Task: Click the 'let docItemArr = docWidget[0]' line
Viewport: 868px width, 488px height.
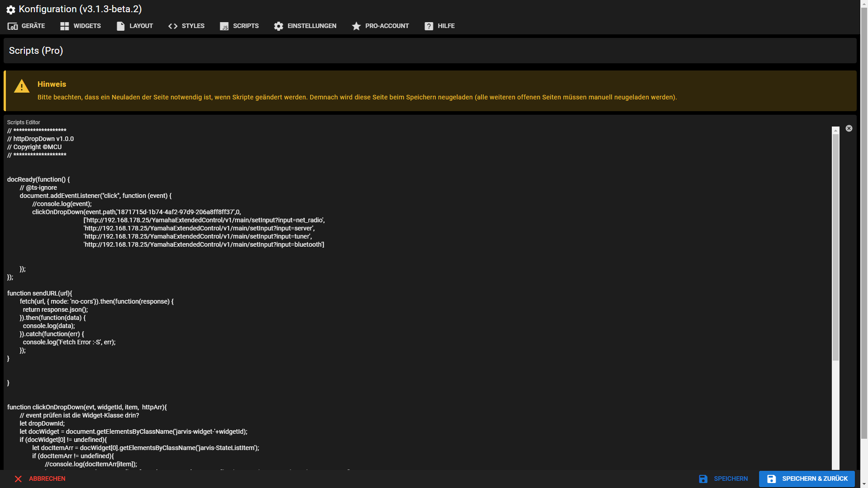Action: [x=146, y=448]
